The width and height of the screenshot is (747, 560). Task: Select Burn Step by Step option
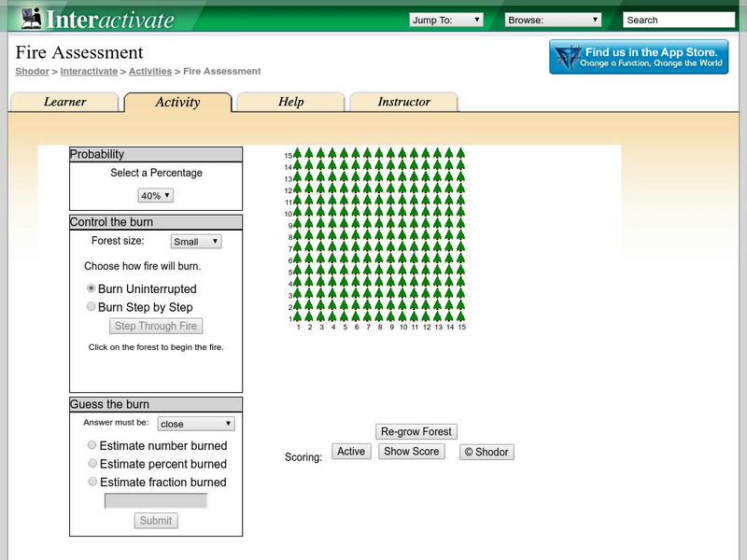(x=92, y=307)
